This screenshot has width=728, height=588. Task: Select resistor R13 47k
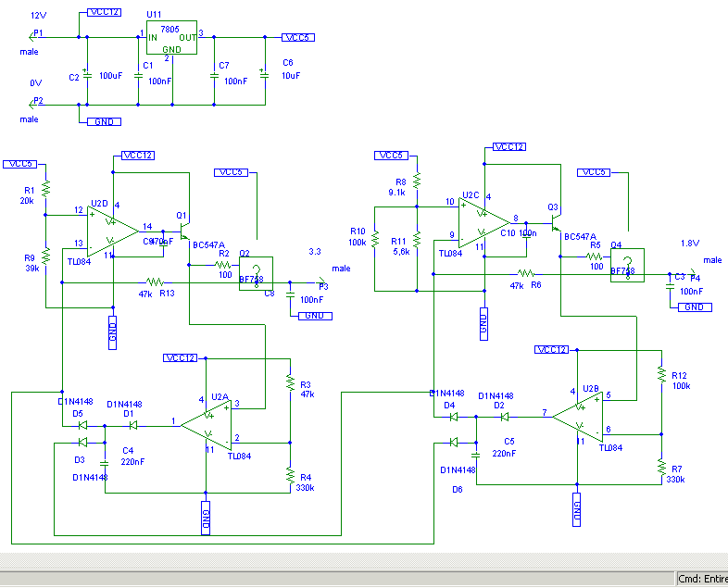click(x=155, y=281)
